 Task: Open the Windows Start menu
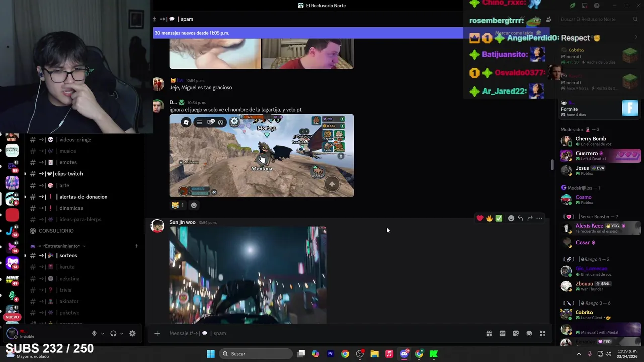[211, 354]
